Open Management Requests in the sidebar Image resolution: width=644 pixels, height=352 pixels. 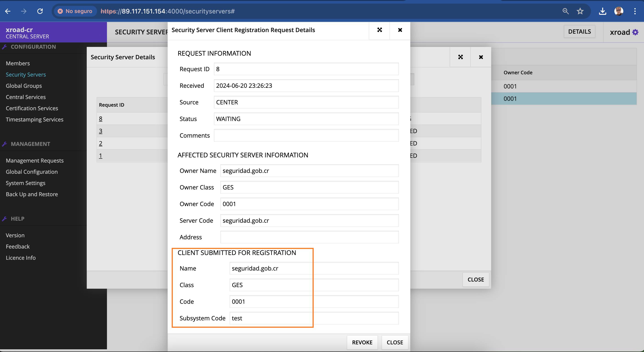pos(35,161)
